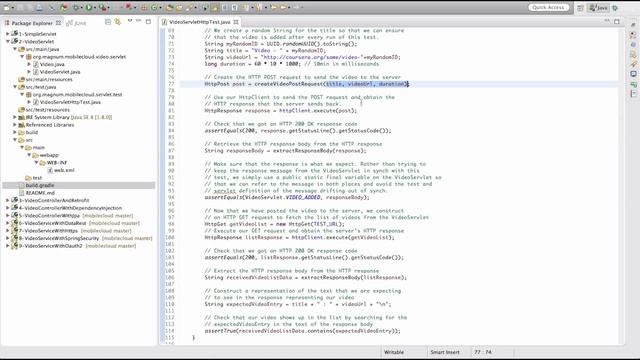Image resolution: width=640 pixels, height=360 pixels.
Task: Close the Package Explorer tab
Action: point(58,23)
